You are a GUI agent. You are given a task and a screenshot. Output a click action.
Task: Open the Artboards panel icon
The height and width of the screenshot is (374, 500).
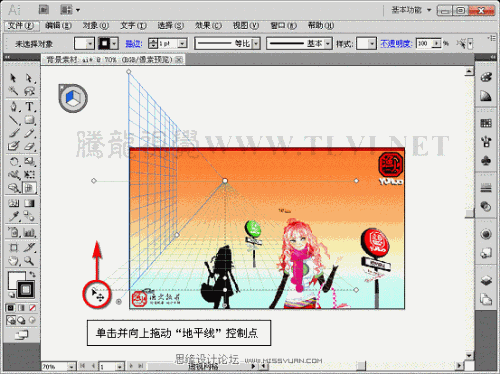click(486, 299)
